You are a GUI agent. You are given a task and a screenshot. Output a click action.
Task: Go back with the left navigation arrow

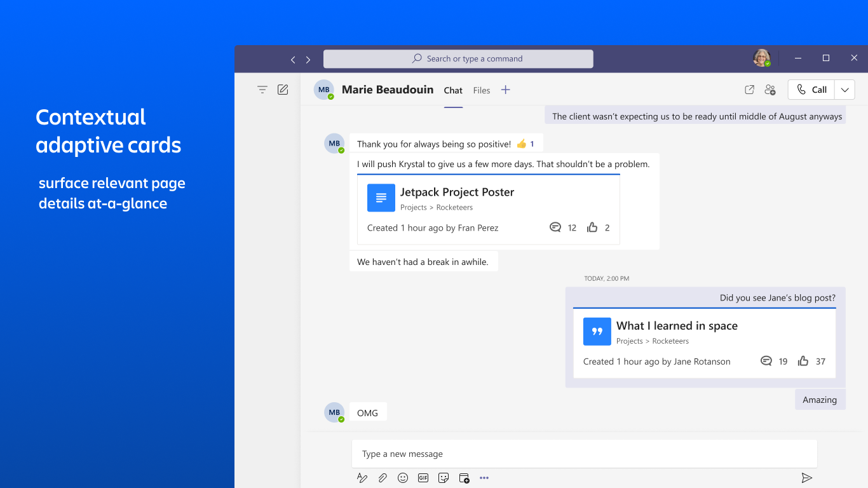click(x=293, y=60)
